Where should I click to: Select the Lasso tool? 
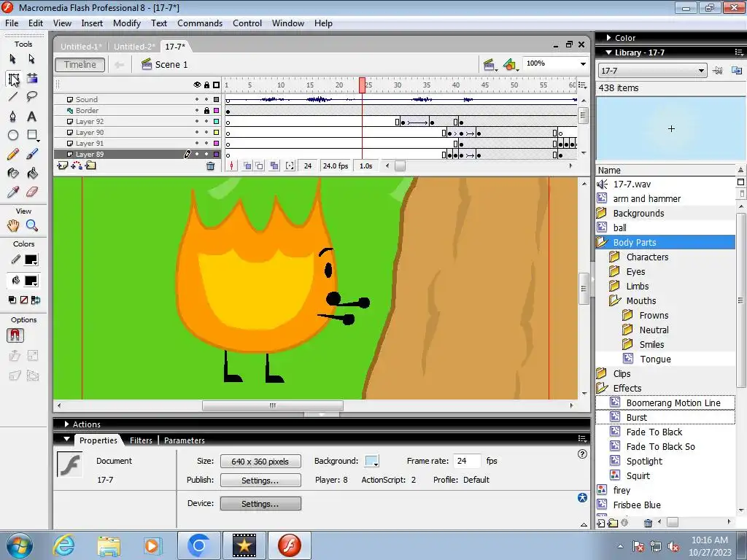32,97
